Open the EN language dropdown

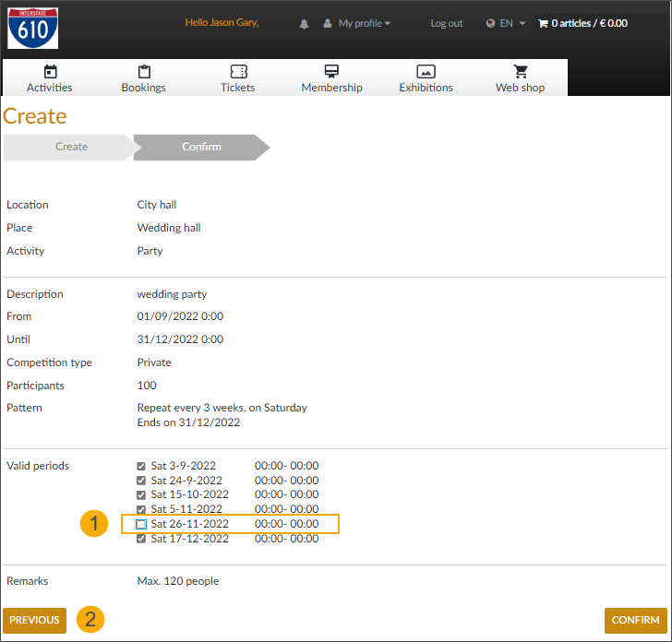pyautogui.click(x=507, y=23)
